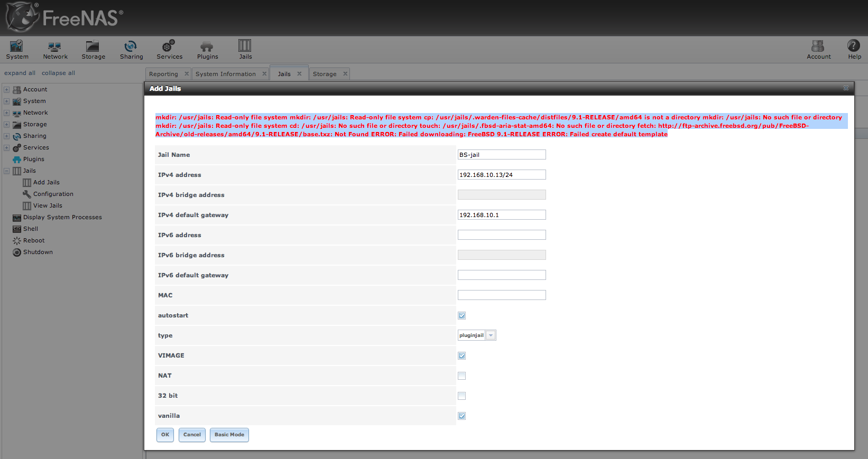Open the Help toolbar icon
Image resolution: width=868 pixels, height=459 pixels.
854,50
